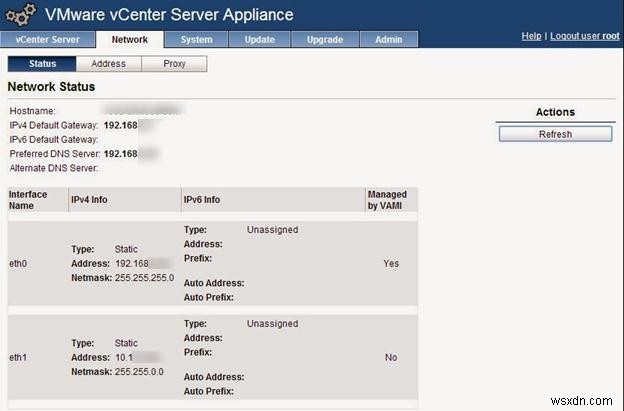Image resolution: width=624 pixels, height=411 pixels.
Task: Click the Help link
Action: click(531, 36)
